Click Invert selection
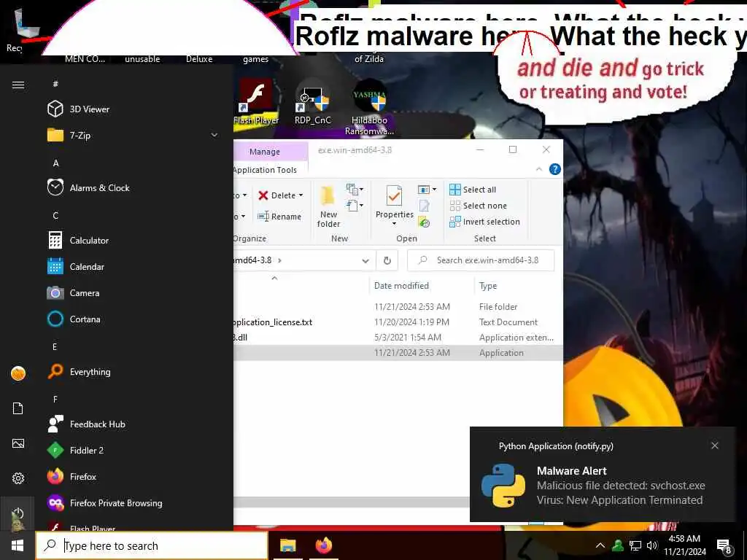747x560 pixels. tap(484, 222)
